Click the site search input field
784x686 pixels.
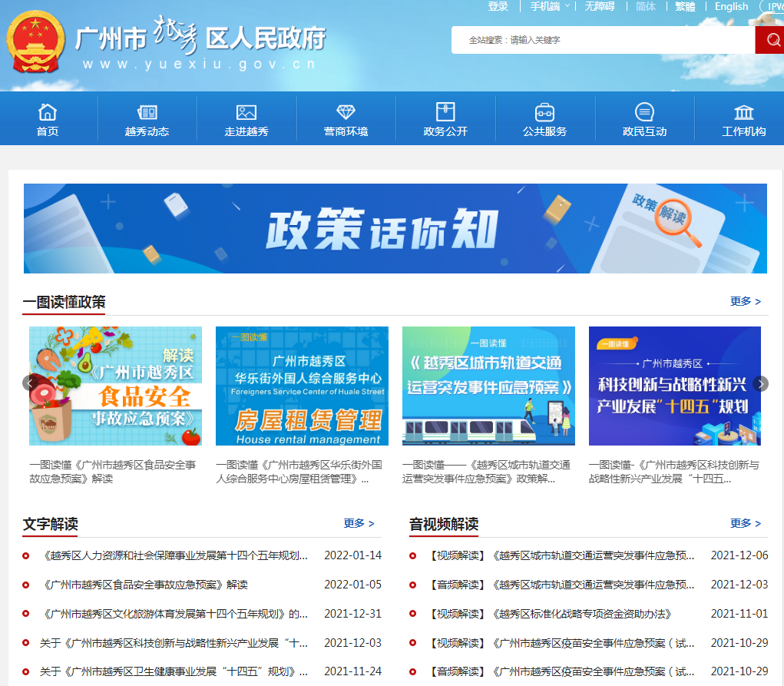tap(599, 39)
